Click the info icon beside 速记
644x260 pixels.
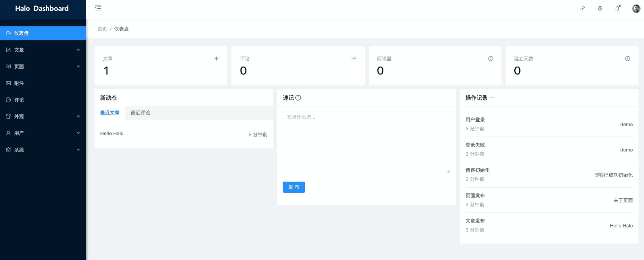pyautogui.click(x=298, y=98)
